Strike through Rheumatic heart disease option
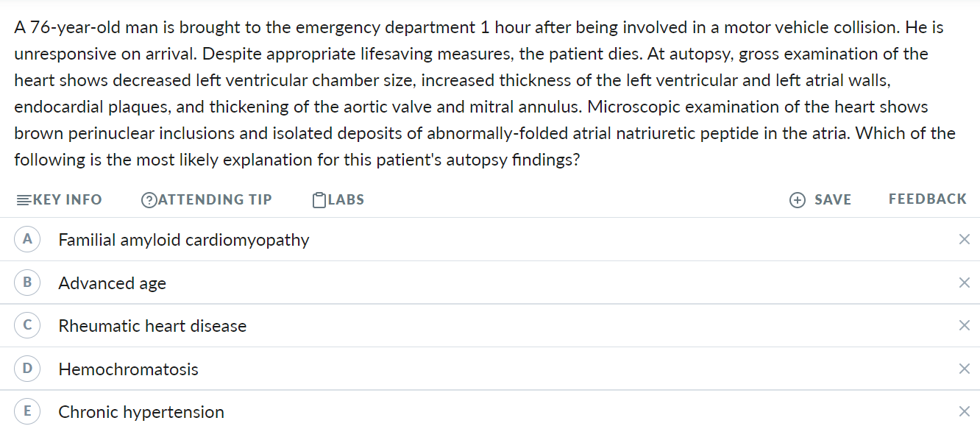 (x=965, y=325)
